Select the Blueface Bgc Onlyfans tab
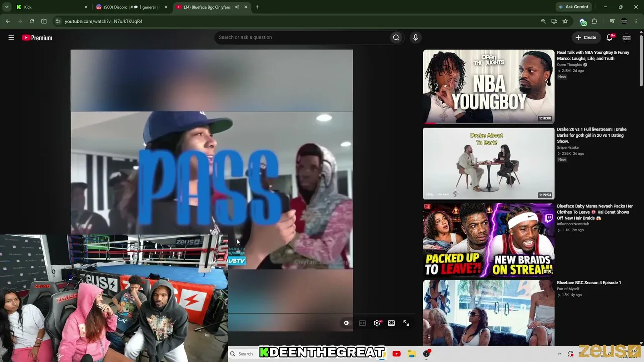This screenshot has height=362, width=644. point(211,7)
